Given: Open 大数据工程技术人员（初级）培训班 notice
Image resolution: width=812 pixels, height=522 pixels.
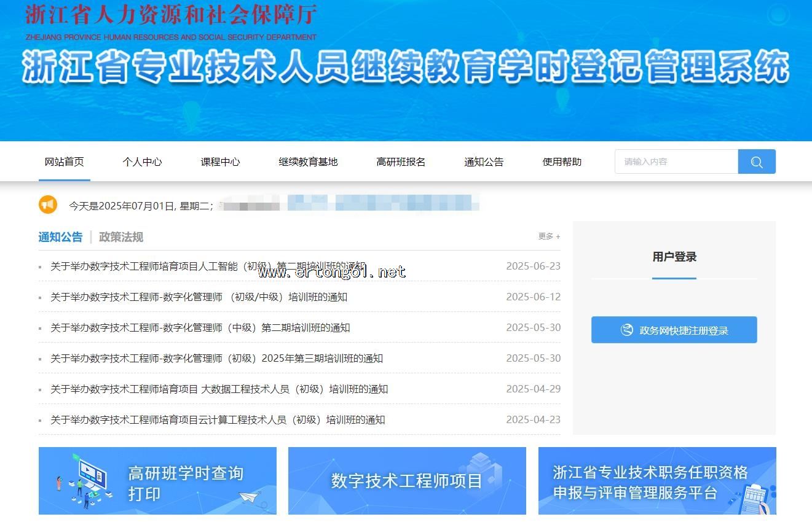Looking at the screenshot, I should [x=219, y=389].
